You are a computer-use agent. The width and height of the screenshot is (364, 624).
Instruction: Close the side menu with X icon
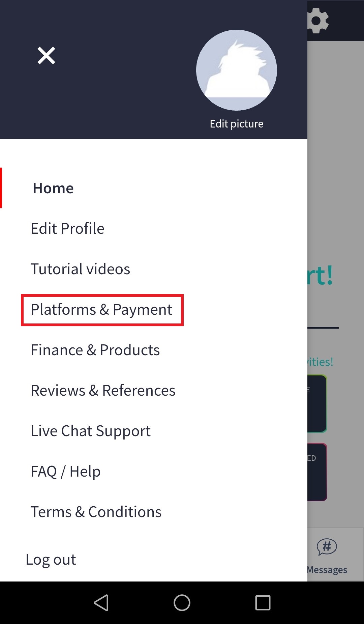tap(46, 56)
